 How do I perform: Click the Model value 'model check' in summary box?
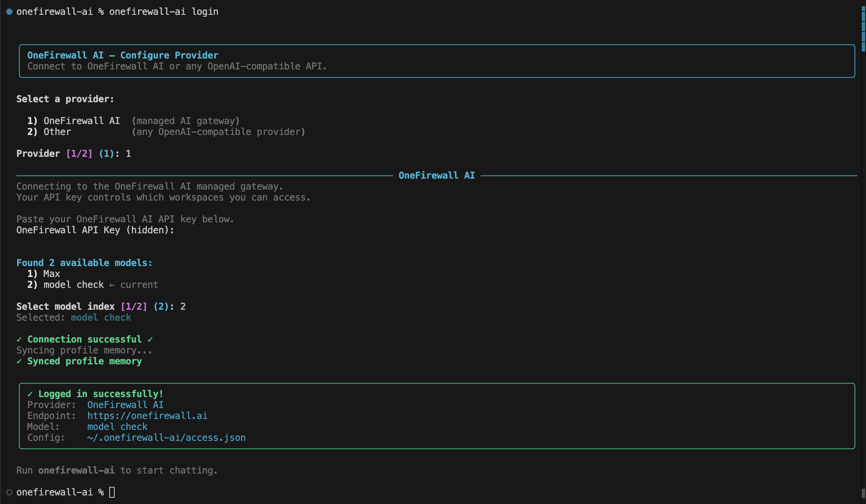pyautogui.click(x=117, y=427)
